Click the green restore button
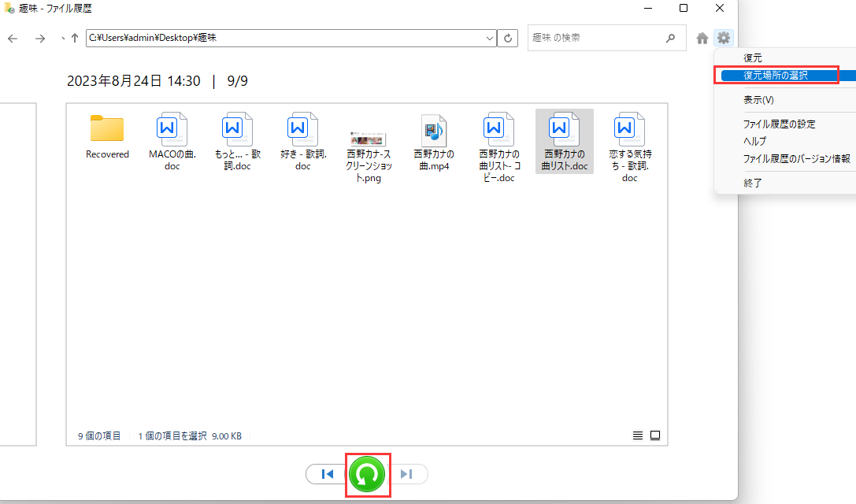The height and width of the screenshot is (504, 856). (368, 474)
